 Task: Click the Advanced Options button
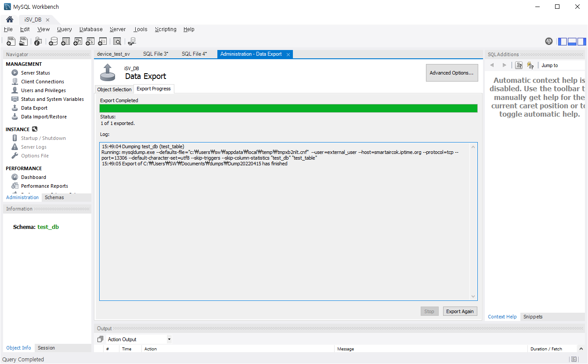click(x=452, y=73)
